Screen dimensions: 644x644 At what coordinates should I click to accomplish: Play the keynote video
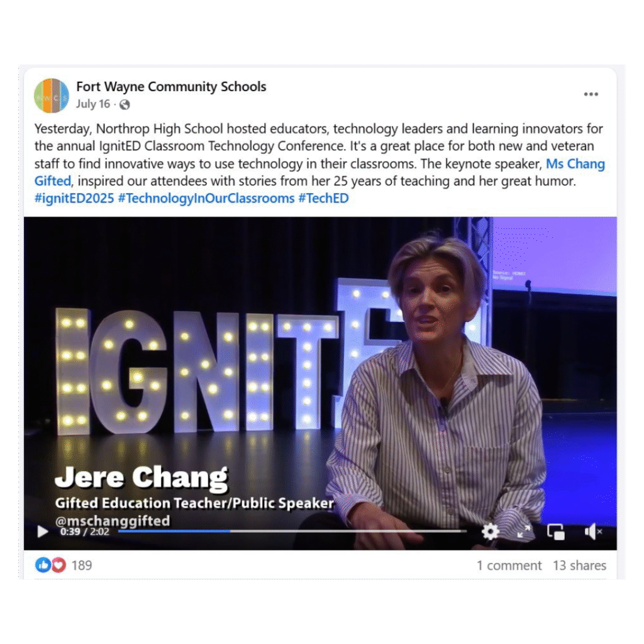[x=42, y=531]
